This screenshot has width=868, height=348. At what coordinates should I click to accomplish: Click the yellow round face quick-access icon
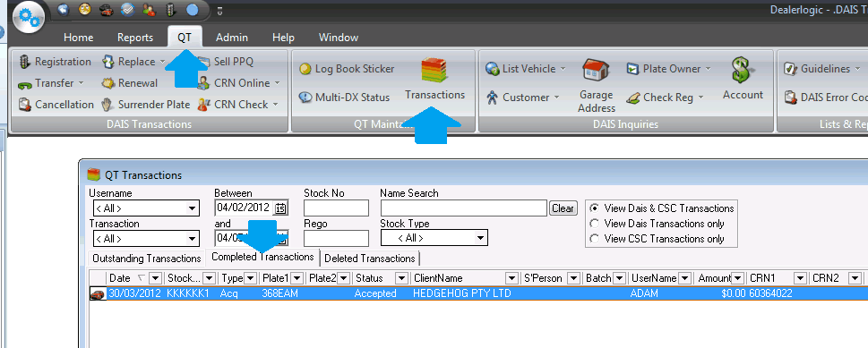[85, 10]
